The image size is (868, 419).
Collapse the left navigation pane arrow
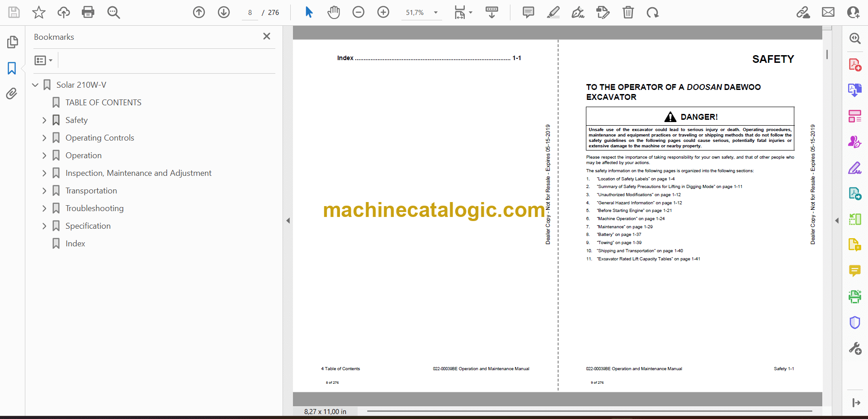coord(288,221)
